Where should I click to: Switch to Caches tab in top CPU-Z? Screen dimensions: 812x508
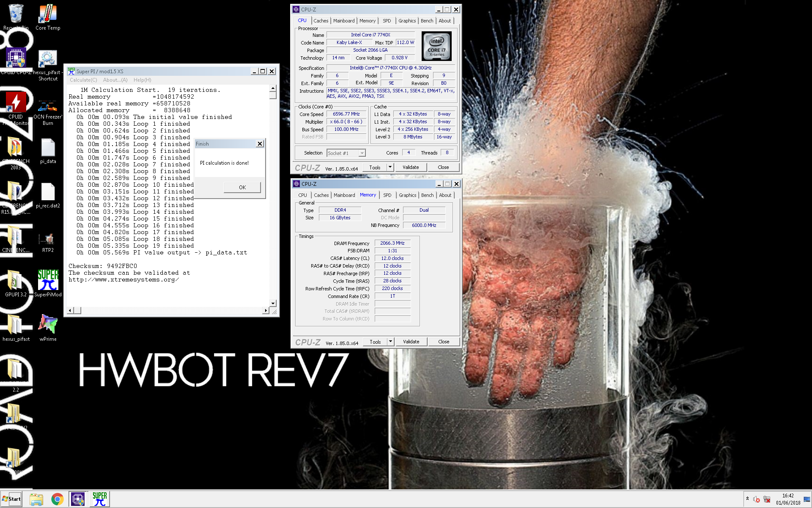click(x=321, y=21)
